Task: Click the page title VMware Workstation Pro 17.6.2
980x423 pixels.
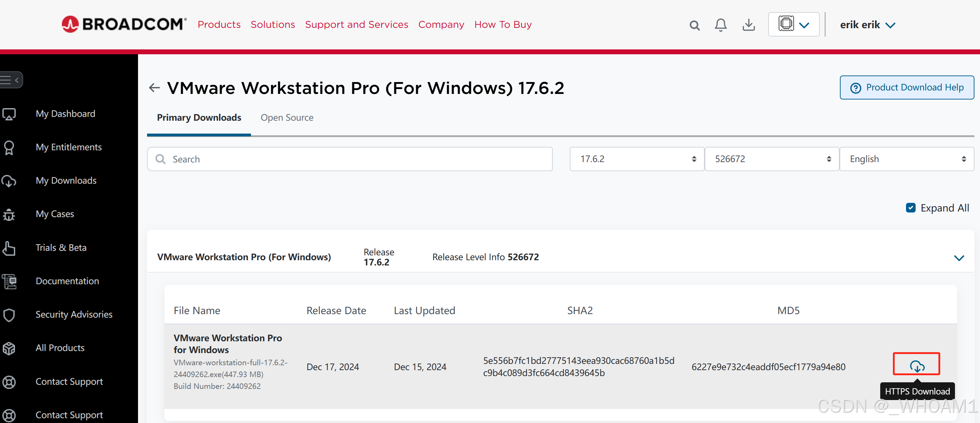Action: 366,88
